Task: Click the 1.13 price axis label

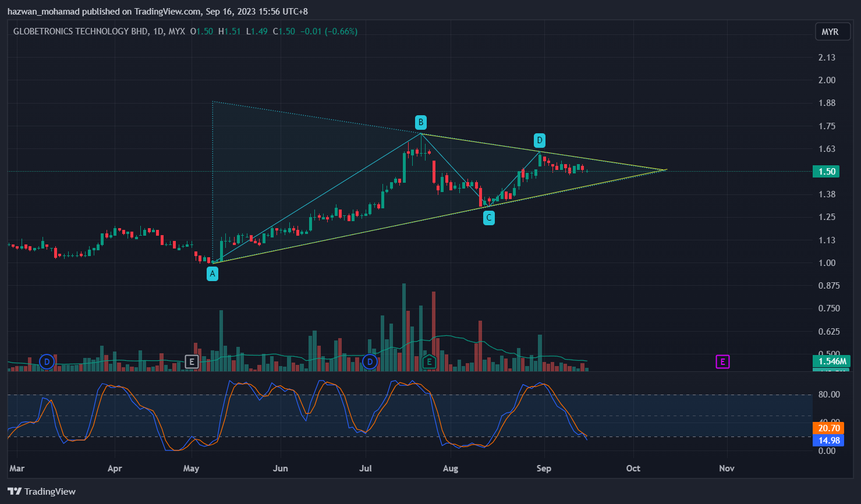Action: [827, 240]
